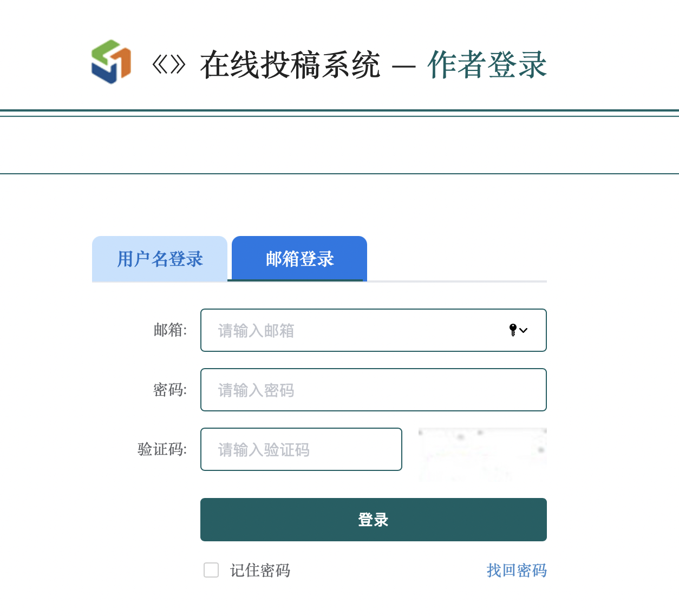Select the 邮箱登录 tab
The width and height of the screenshot is (679, 616).
coord(299,259)
